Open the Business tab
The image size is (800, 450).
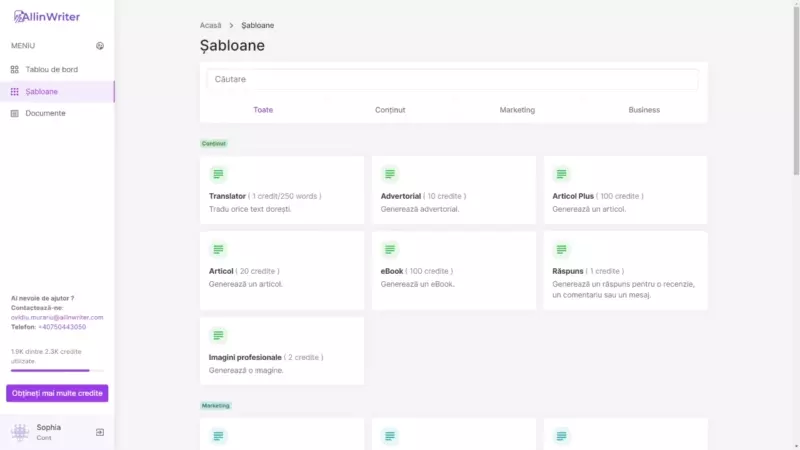click(x=644, y=110)
